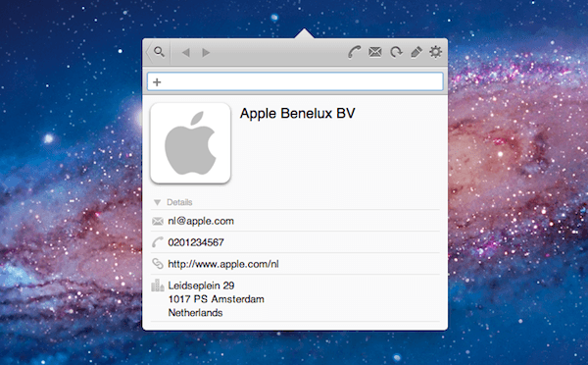Image resolution: width=588 pixels, height=365 pixels.
Task: Click the envelope icon beside nl@apple.com
Action: pos(158,221)
